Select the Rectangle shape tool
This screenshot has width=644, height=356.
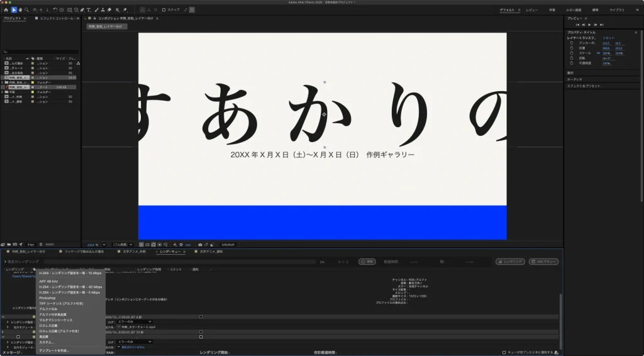coord(69,10)
